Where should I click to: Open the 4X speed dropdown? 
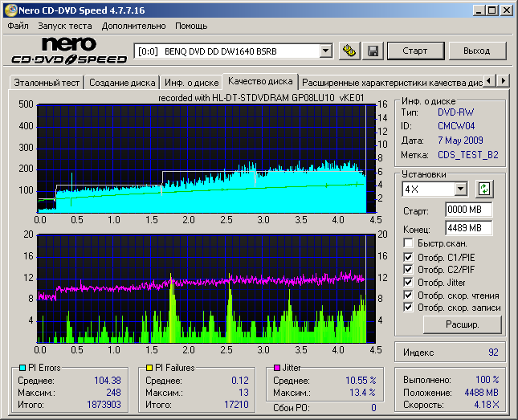[461, 190]
